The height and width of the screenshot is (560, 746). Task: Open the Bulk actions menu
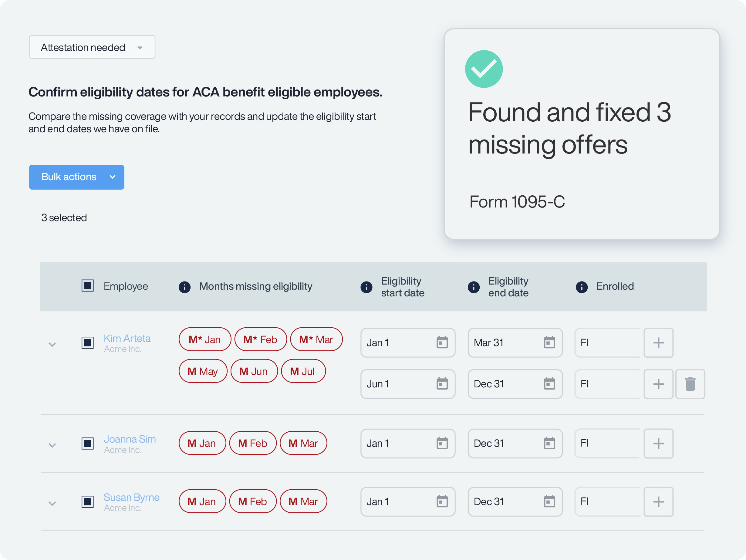point(76,177)
